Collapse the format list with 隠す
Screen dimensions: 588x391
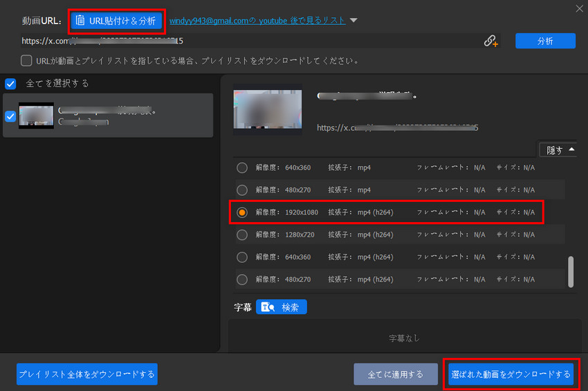tap(556, 149)
